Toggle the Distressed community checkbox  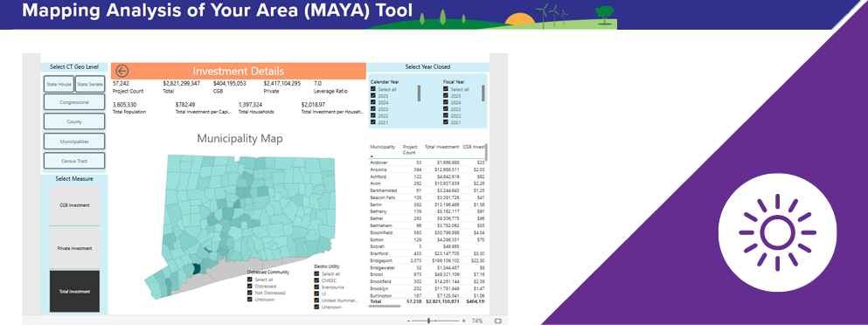pos(250,287)
